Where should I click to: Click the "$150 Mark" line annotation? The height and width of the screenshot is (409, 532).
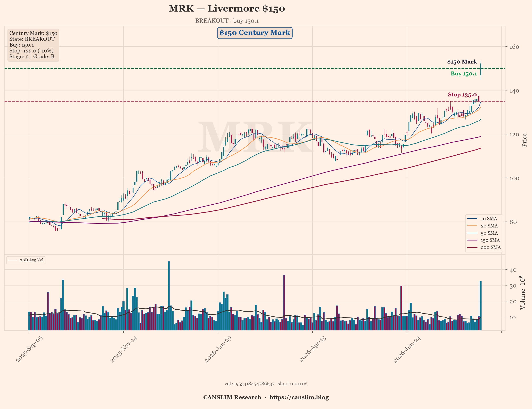pyautogui.click(x=462, y=62)
